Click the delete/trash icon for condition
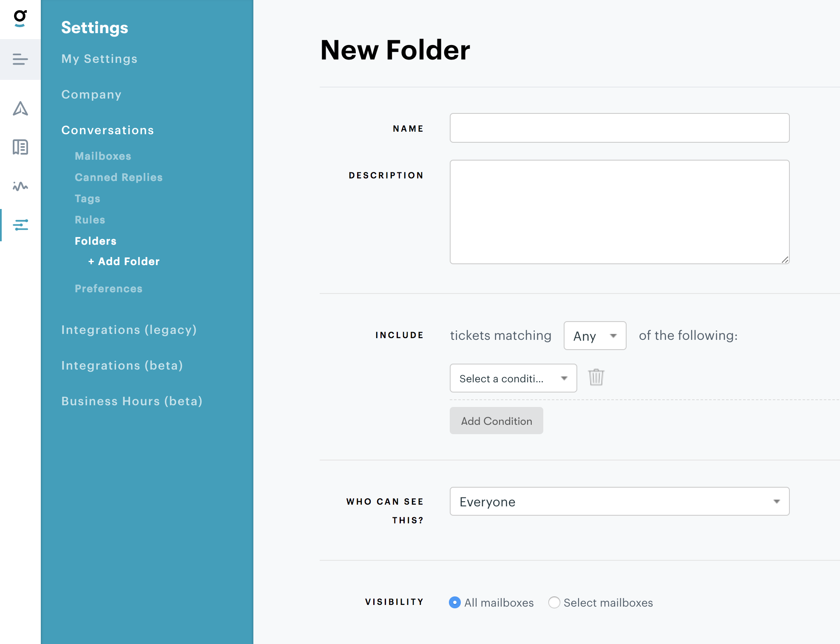The image size is (840, 644). coord(596,377)
